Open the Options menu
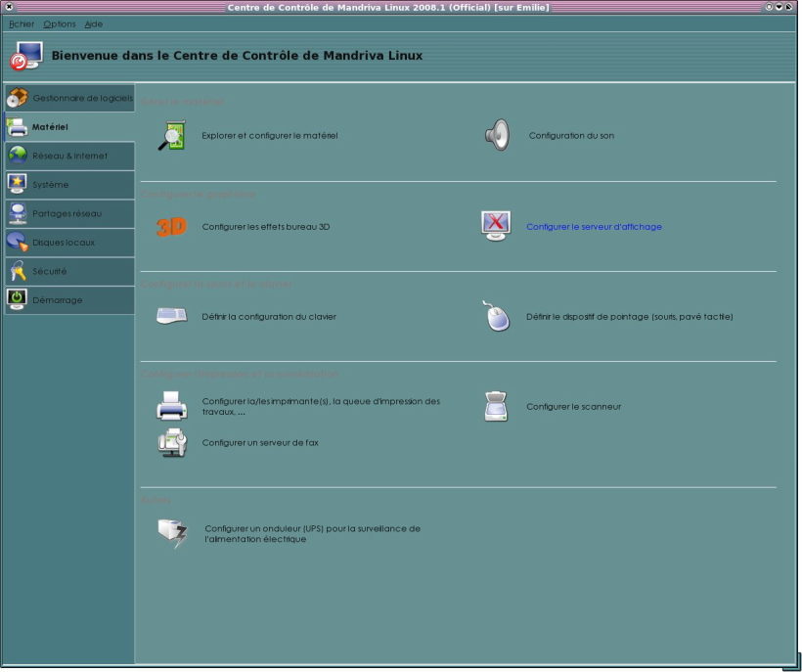This screenshot has width=802, height=672. click(60, 24)
